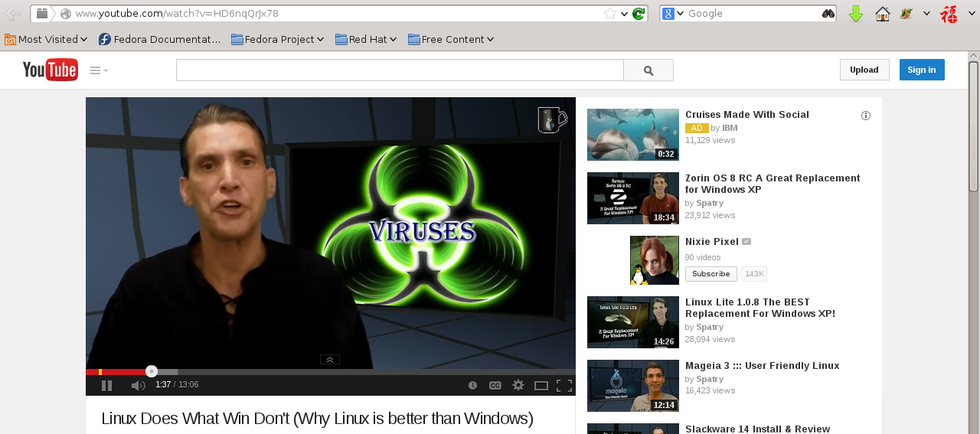Click IBM advertiser name under Cruises ad

click(730, 128)
